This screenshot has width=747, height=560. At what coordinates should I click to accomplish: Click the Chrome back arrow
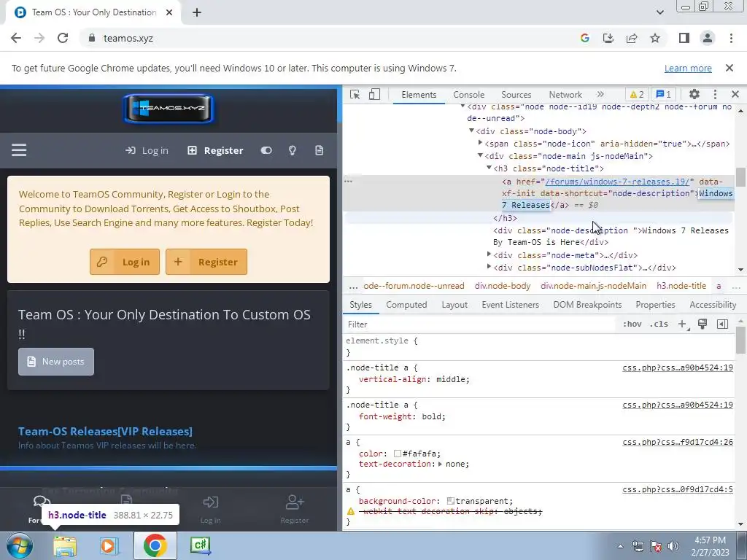point(16,38)
